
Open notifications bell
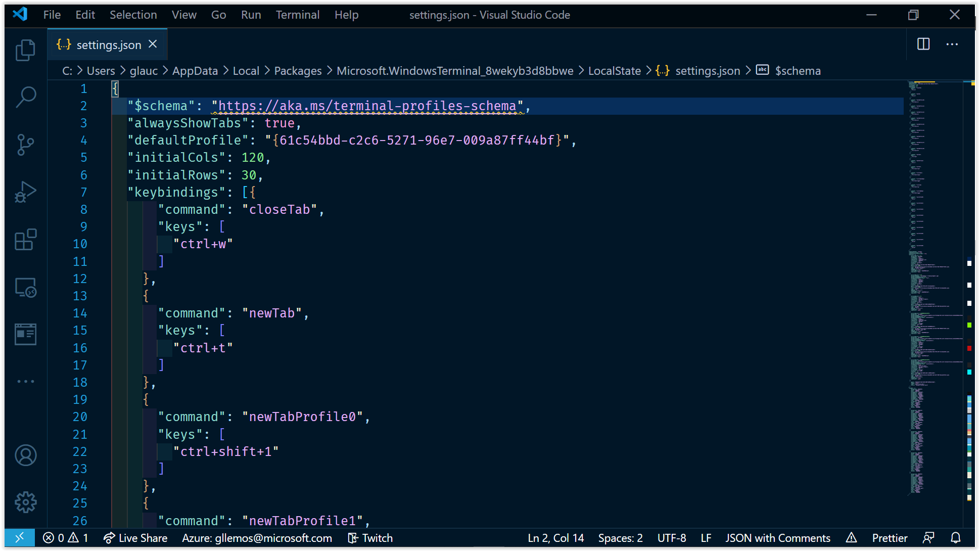955,538
